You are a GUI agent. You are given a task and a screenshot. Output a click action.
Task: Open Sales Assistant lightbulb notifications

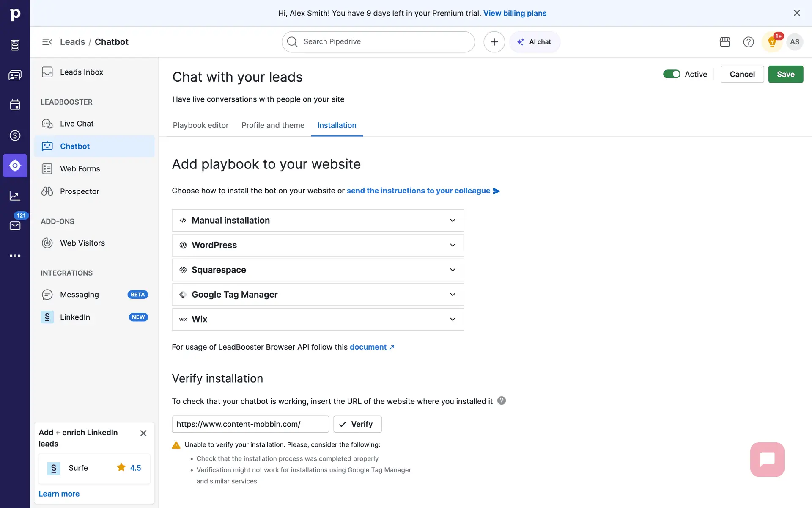tap(772, 42)
